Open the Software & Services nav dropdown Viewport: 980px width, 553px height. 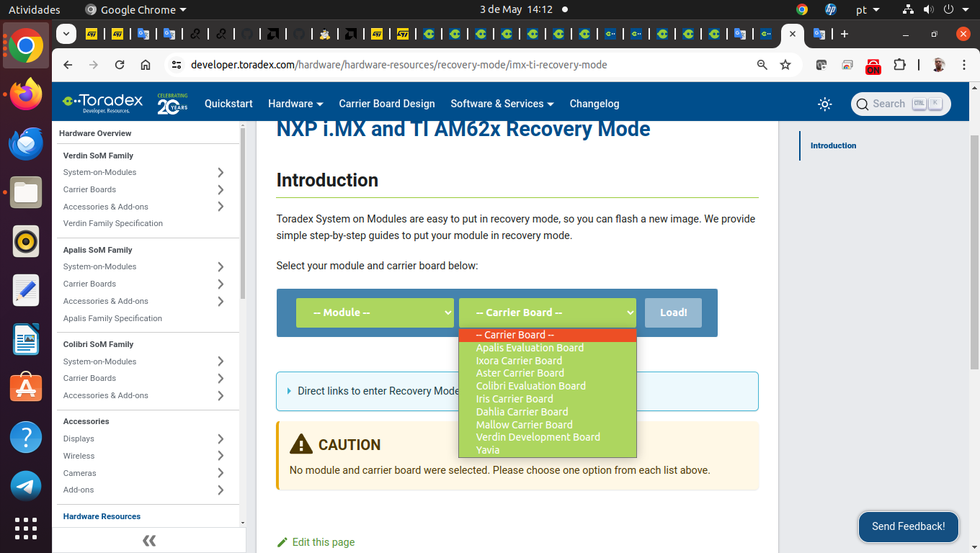coord(502,104)
